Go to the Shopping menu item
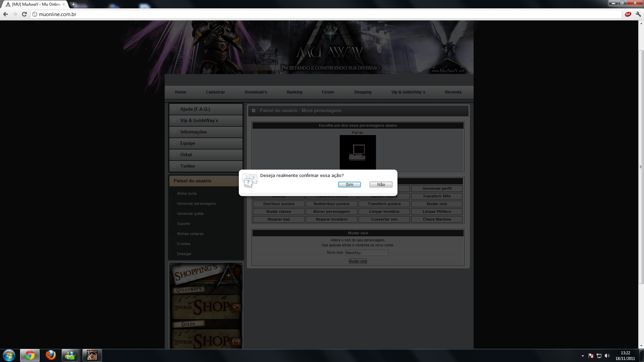 tap(363, 92)
